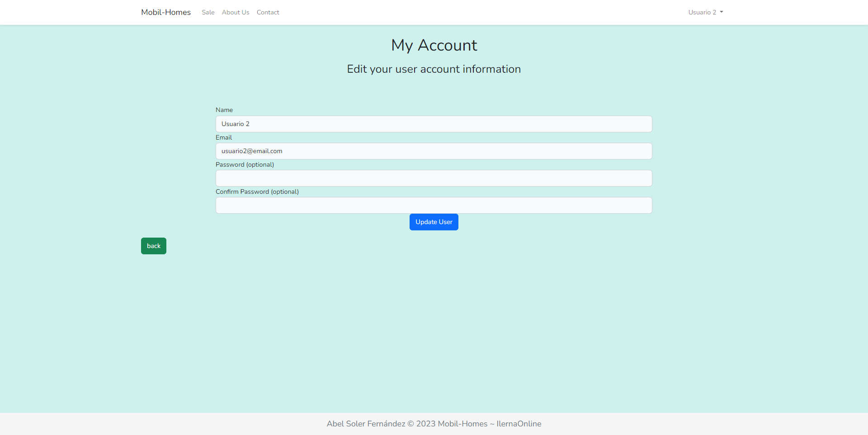Viewport: 868px width, 435px height.
Task: Click the Confirm Password (optional) label
Action: (257, 192)
